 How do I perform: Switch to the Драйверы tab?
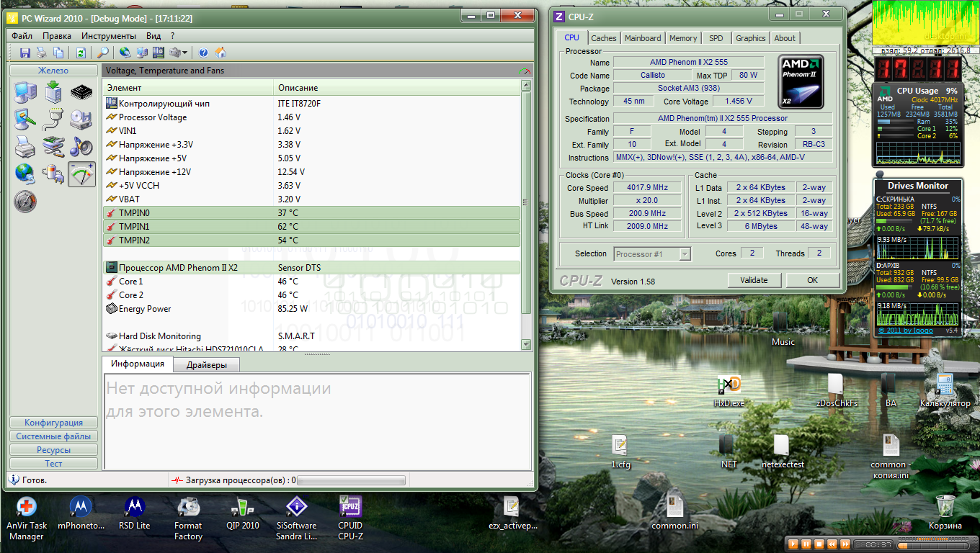207,365
